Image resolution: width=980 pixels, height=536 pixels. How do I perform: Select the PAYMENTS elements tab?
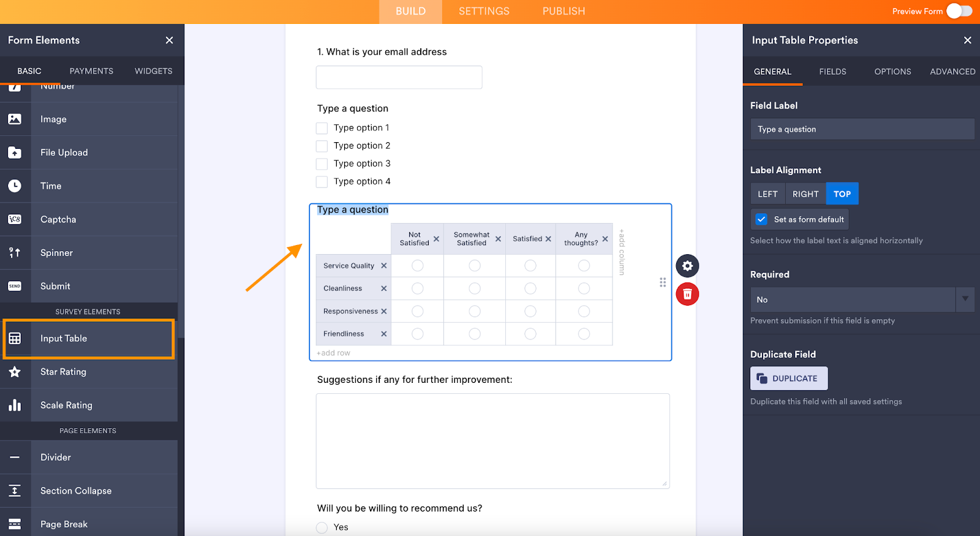91,71
